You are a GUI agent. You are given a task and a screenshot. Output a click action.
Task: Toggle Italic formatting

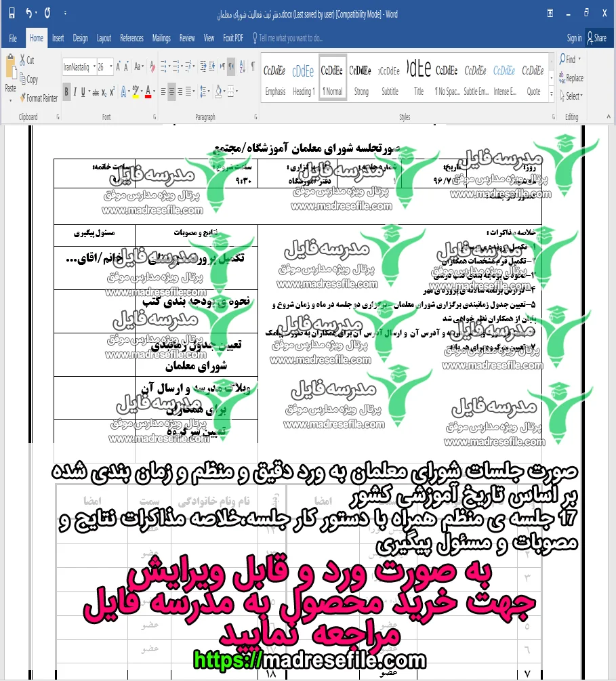[x=75, y=91]
